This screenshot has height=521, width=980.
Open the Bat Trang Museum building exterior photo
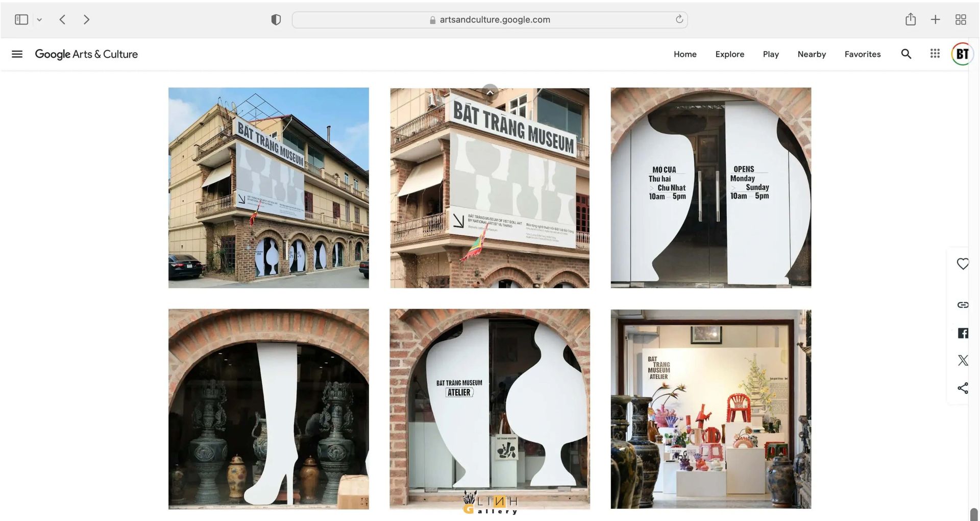pyautogui.click(x=268, y=187)
